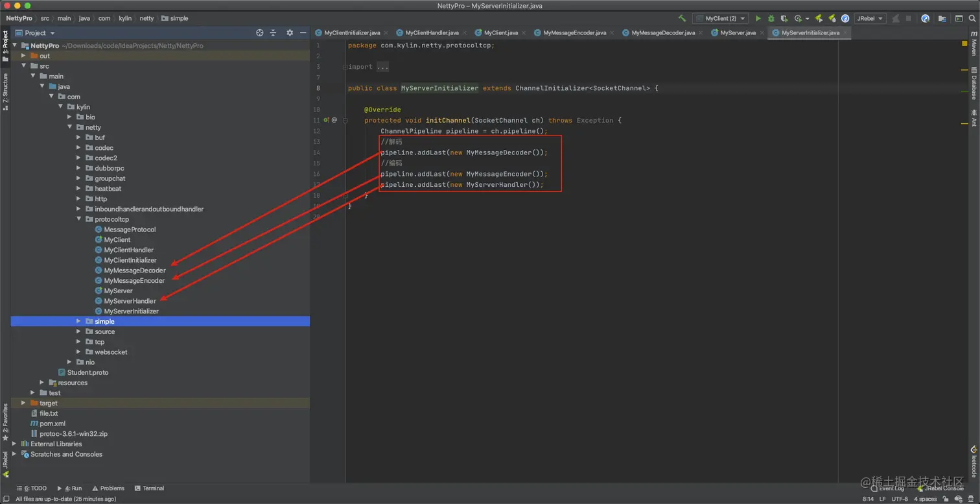Expand the groupchat package

[x=79, y=178]
